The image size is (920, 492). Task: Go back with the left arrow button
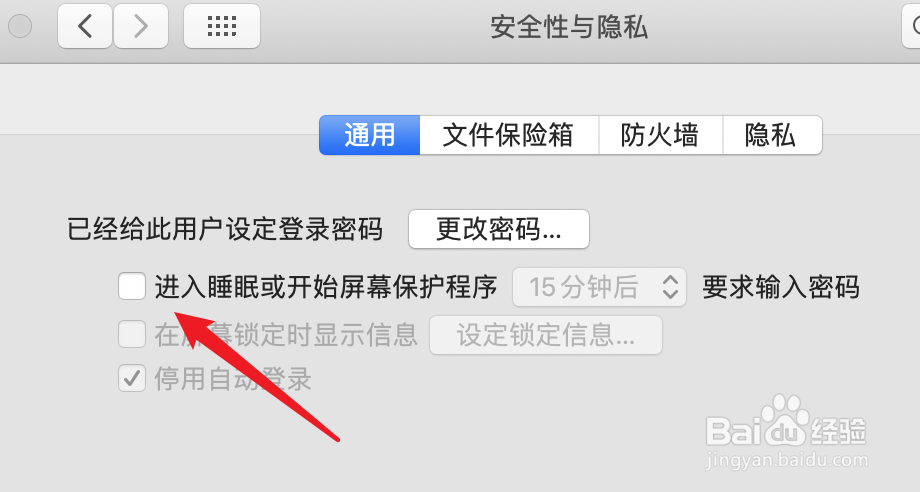84,26
